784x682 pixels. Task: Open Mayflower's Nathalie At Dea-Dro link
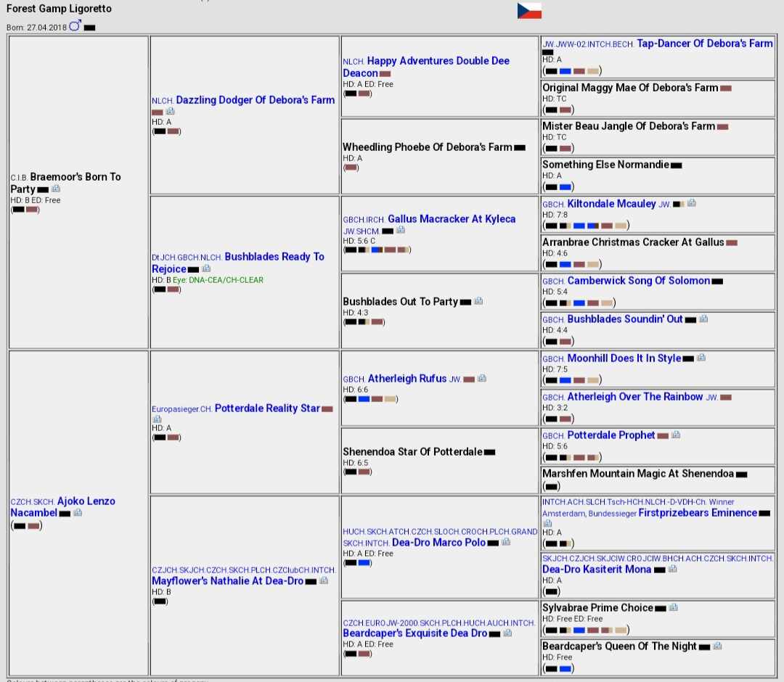click(227, 580)
